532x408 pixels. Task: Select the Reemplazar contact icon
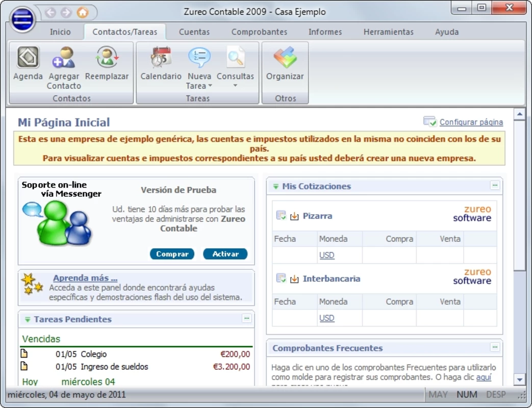click(x=107, y=57)
